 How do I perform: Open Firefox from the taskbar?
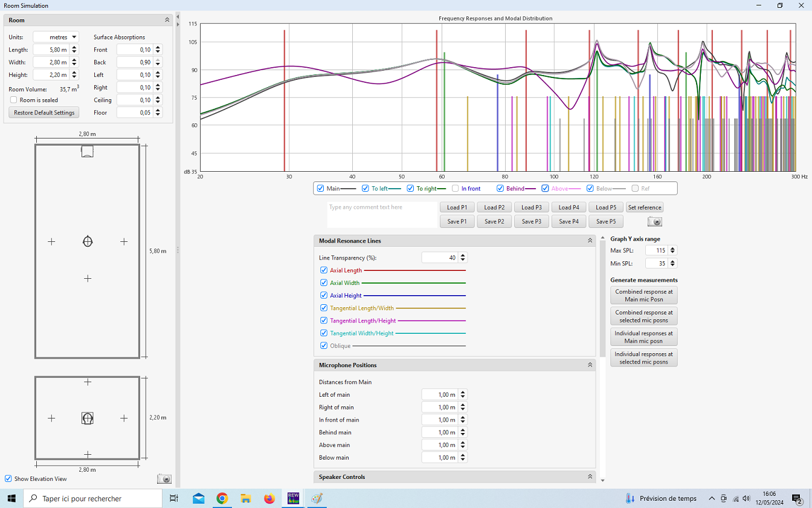269,498
